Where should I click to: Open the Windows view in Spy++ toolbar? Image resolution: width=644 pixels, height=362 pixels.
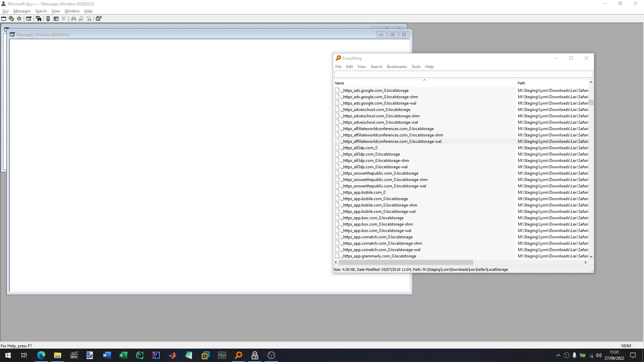pos(4,18)
